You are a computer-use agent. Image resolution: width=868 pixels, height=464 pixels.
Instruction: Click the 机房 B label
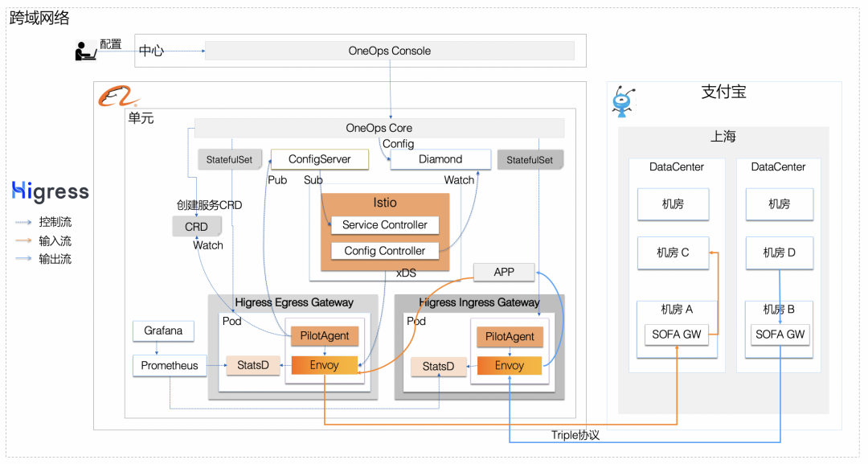[x=779, y=310]
